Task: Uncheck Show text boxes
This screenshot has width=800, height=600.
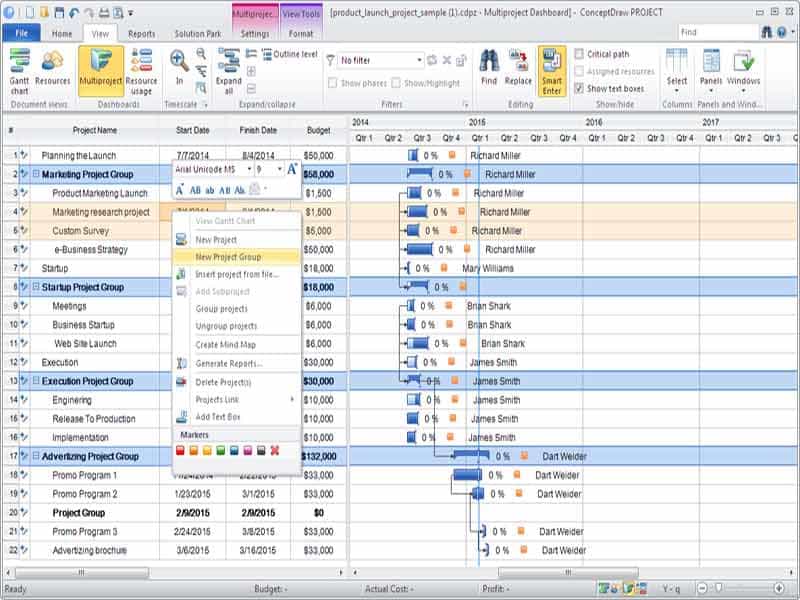Action: pos(578,88)
